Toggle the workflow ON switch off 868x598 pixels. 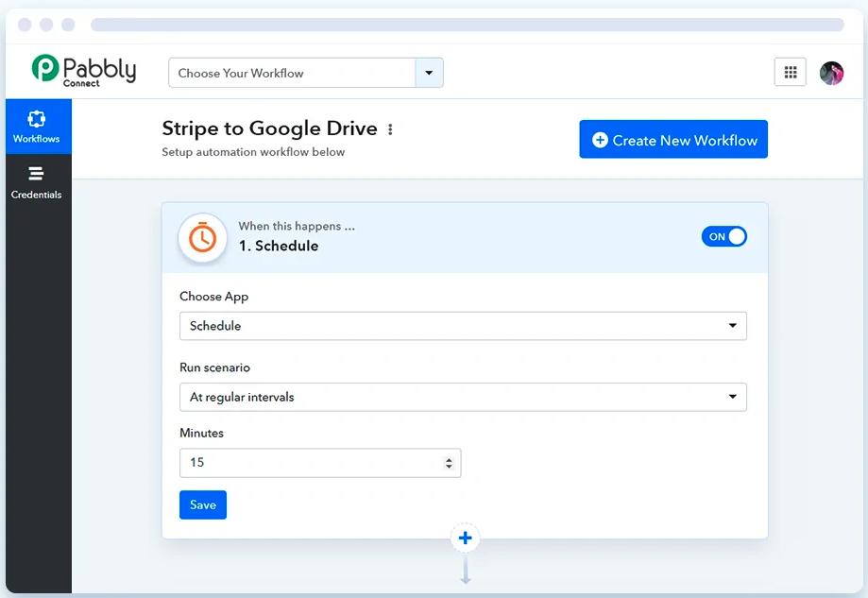724,236
